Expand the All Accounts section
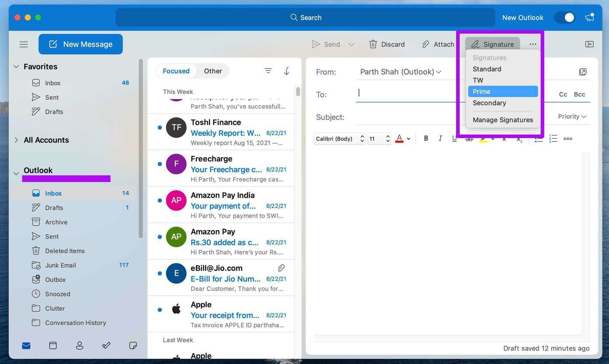 coord(16,140)
